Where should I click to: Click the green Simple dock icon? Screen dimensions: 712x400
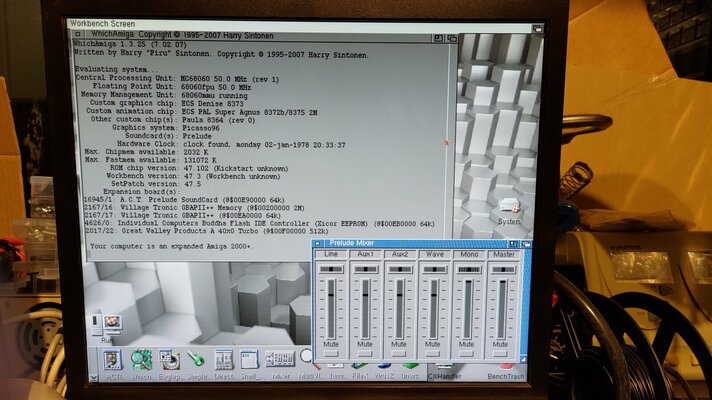click(x=196, y=359)
